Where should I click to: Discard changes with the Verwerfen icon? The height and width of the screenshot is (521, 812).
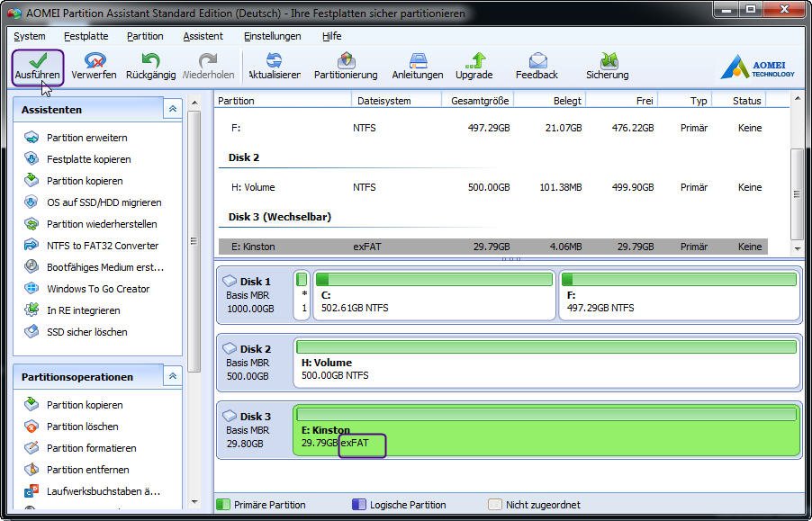94,60
